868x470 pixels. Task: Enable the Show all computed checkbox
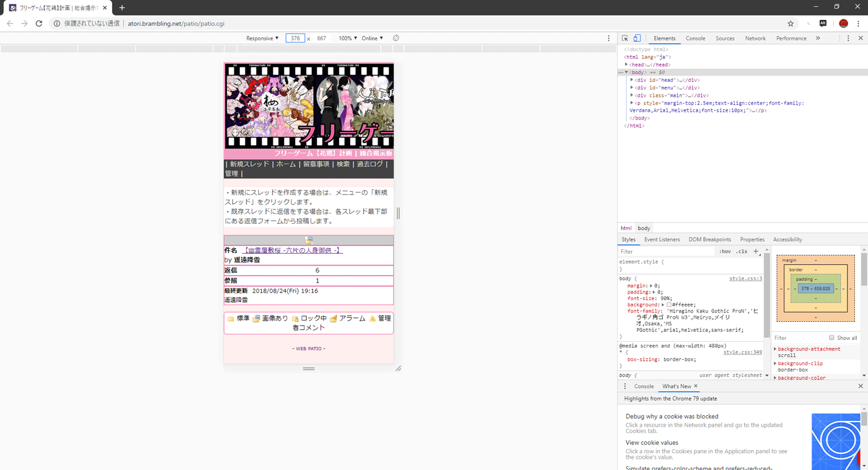(x=832, y=338)
